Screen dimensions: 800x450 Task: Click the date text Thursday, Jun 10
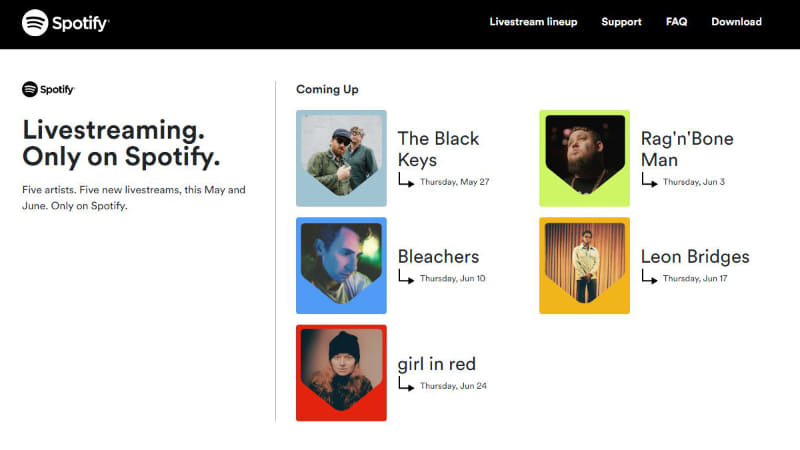pos(453,279)
